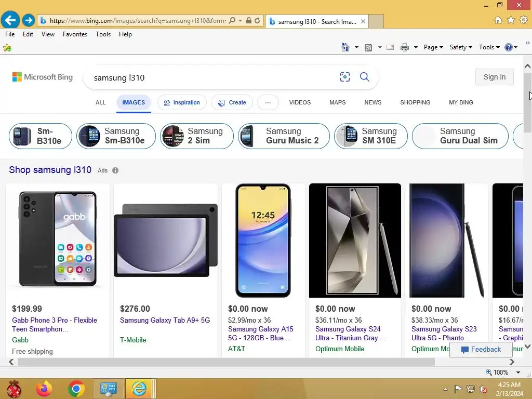Click the command bar Home icon
The height and width of the screenshot is (399, 532).
(345, 47)
